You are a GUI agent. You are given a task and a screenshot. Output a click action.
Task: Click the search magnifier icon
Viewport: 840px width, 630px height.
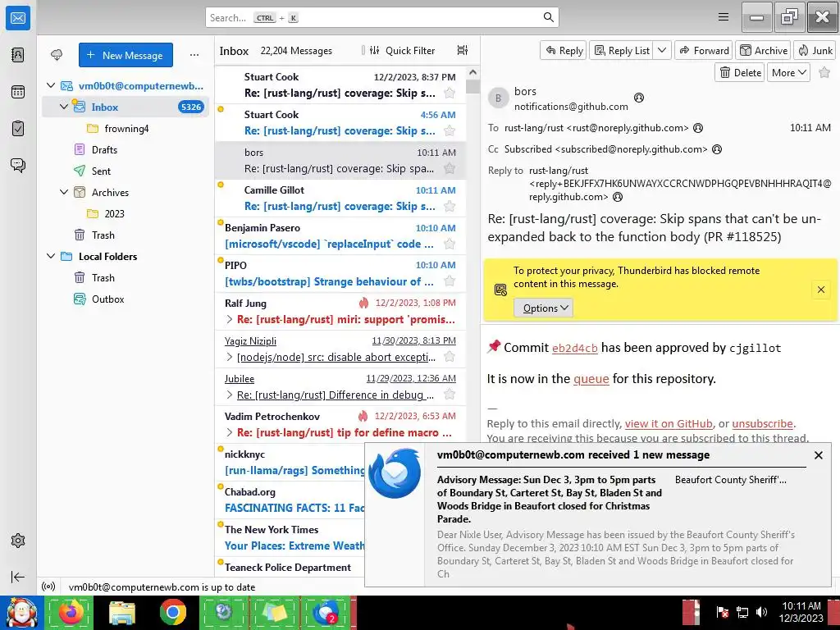pos(549,17)
